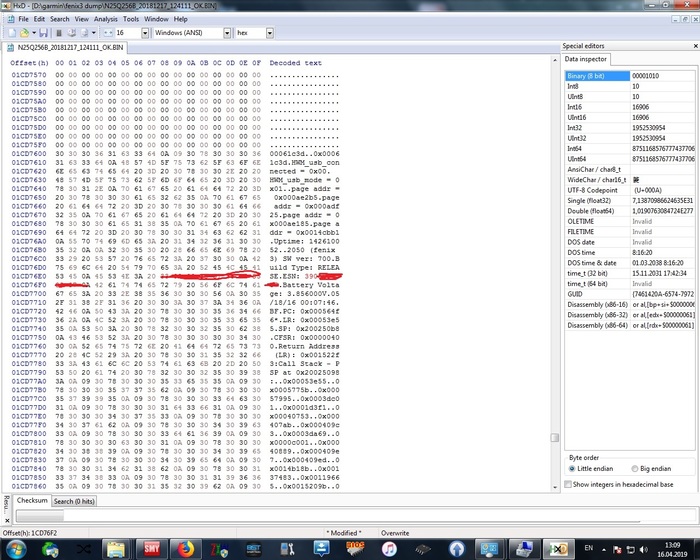This screenshot has height=560, width=700.
Task: Open the hex offset base dropdown
Action: tap(270, 33)
